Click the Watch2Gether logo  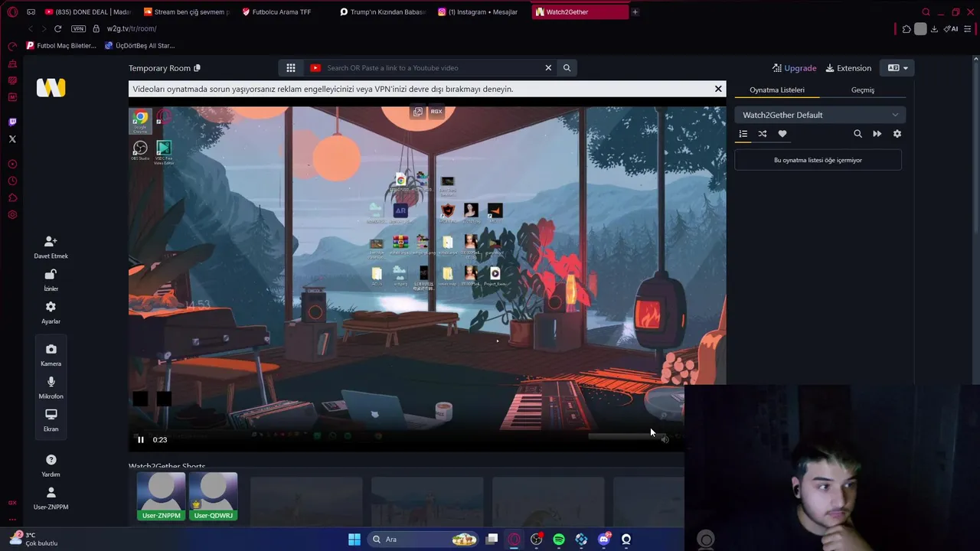(51, 88)
